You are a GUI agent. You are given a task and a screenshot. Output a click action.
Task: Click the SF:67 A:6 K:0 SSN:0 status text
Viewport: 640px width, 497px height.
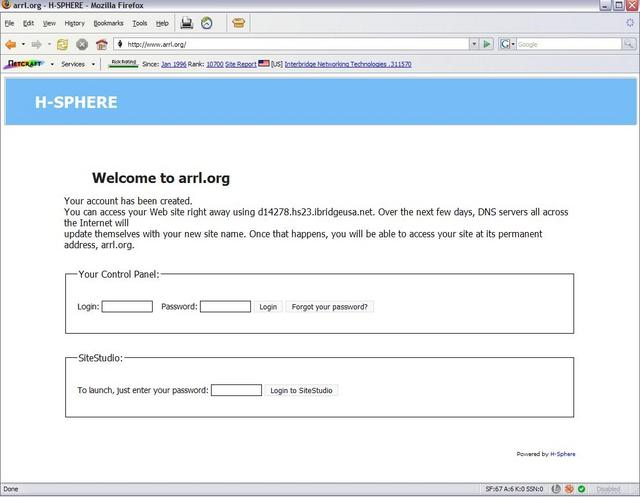pos(514,489)
